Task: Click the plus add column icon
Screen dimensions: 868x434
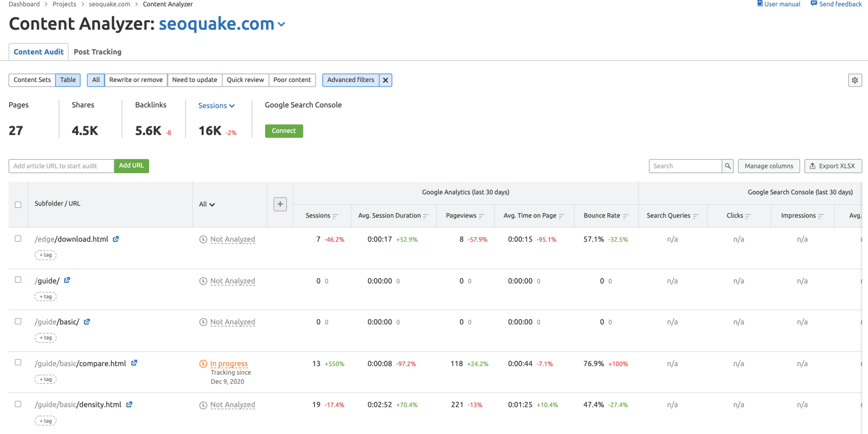Action: [280, 204]
